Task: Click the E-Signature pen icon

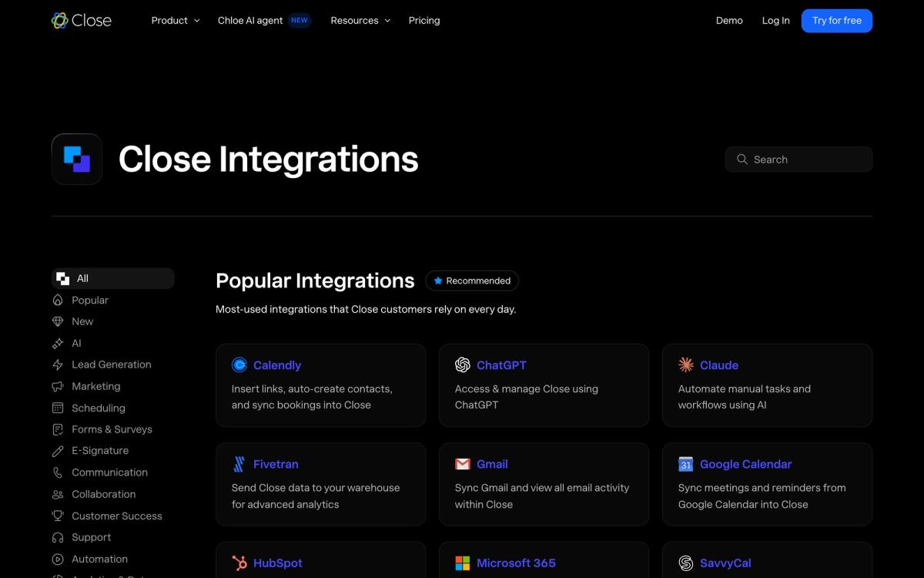Action: pos(58,452)
